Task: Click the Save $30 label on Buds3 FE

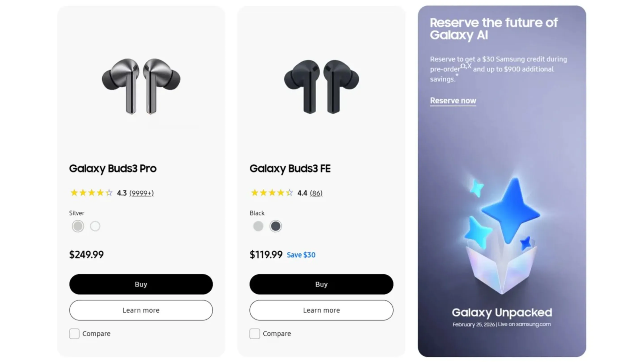Action: pos(301,255)
